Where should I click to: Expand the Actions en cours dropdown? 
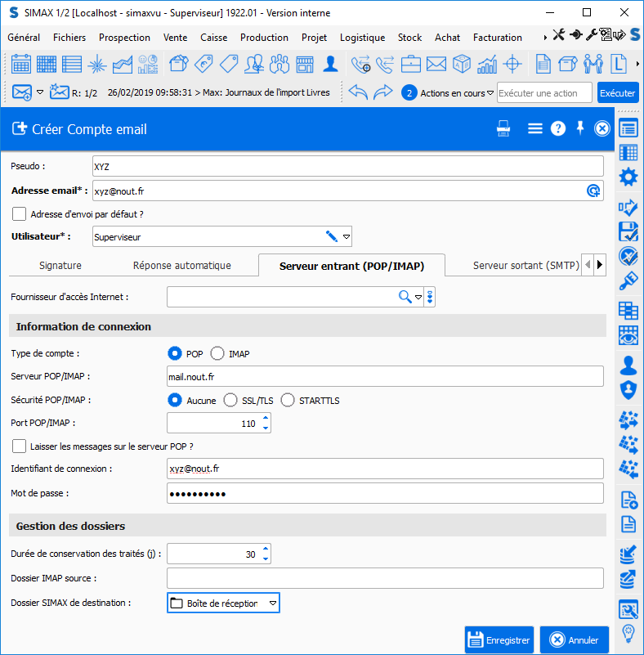[x=490, y=93]
